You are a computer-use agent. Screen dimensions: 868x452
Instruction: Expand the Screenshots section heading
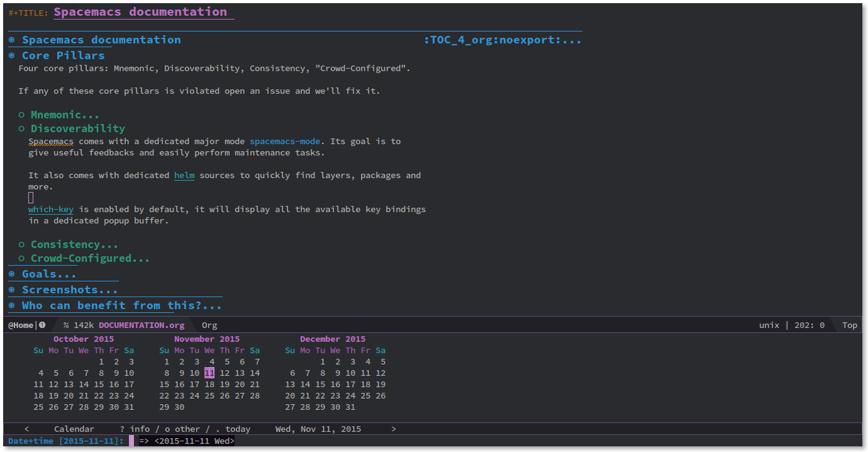70,290
